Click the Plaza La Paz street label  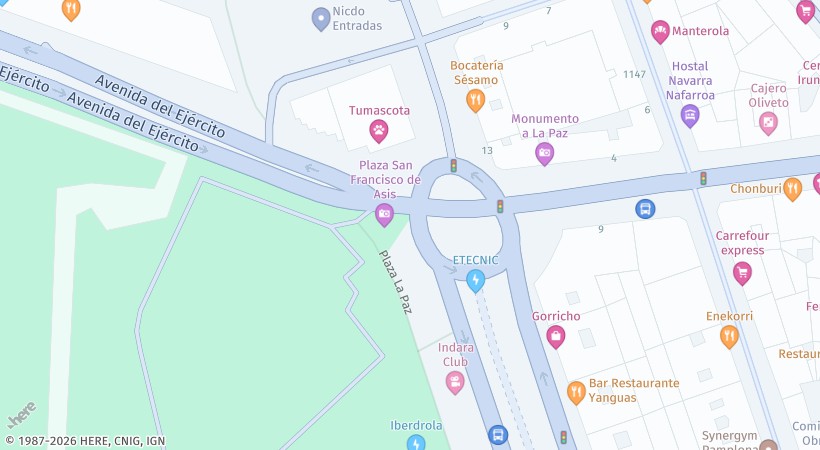click(395, 282)
